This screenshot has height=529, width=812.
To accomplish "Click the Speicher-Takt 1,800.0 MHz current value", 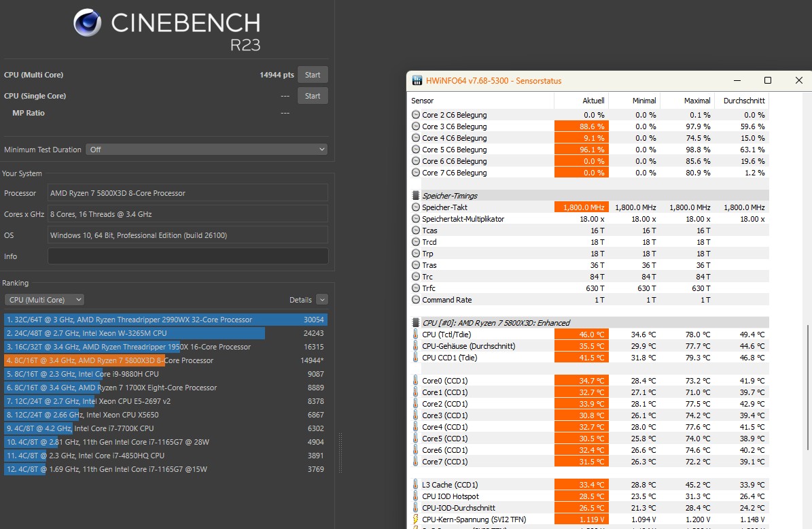I will tap(582, 207).
